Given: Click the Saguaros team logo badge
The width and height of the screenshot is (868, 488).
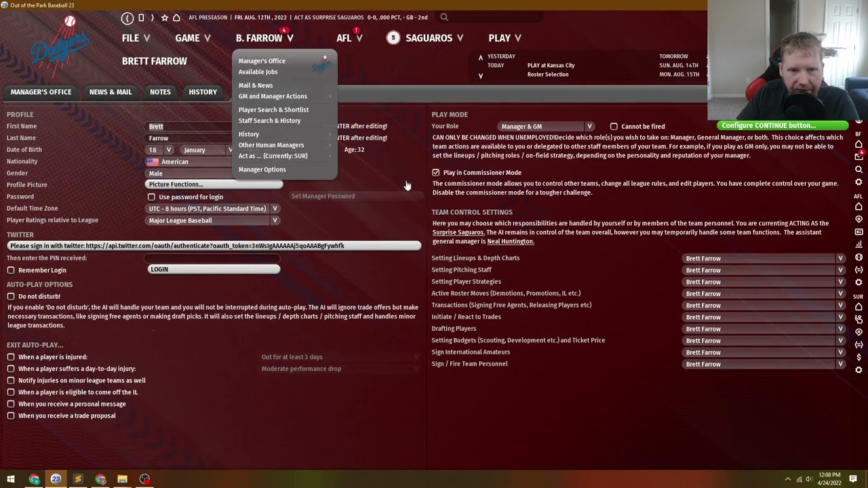Looking at the screenshot, I should click(393, 38).
